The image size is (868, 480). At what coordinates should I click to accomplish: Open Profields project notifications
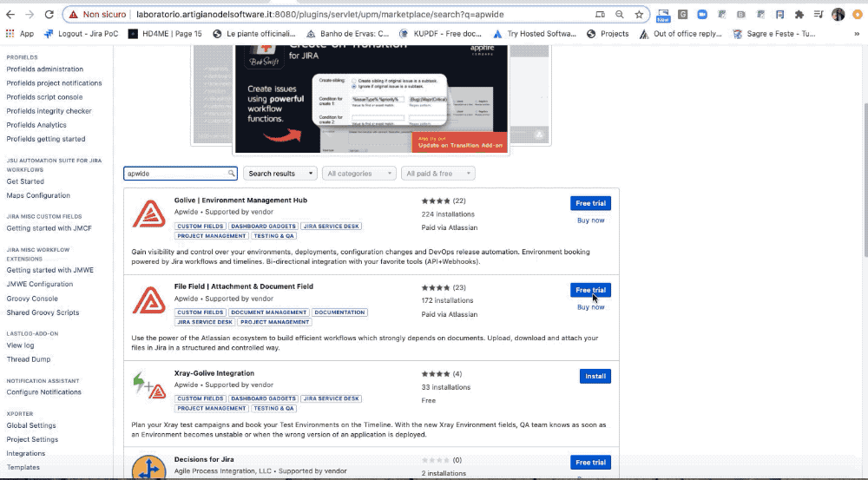coord(54,83)
